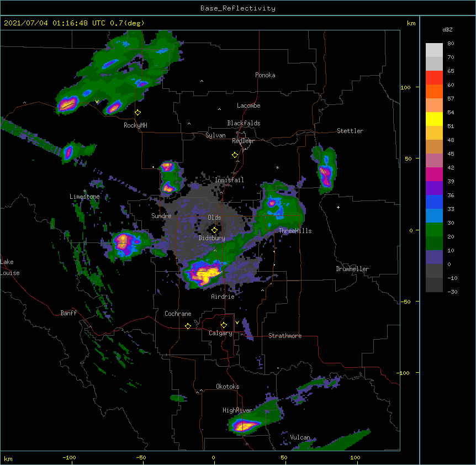Click the Lake Louise label
Viewport: 476px width, 465px height.
tap(10, 267)
